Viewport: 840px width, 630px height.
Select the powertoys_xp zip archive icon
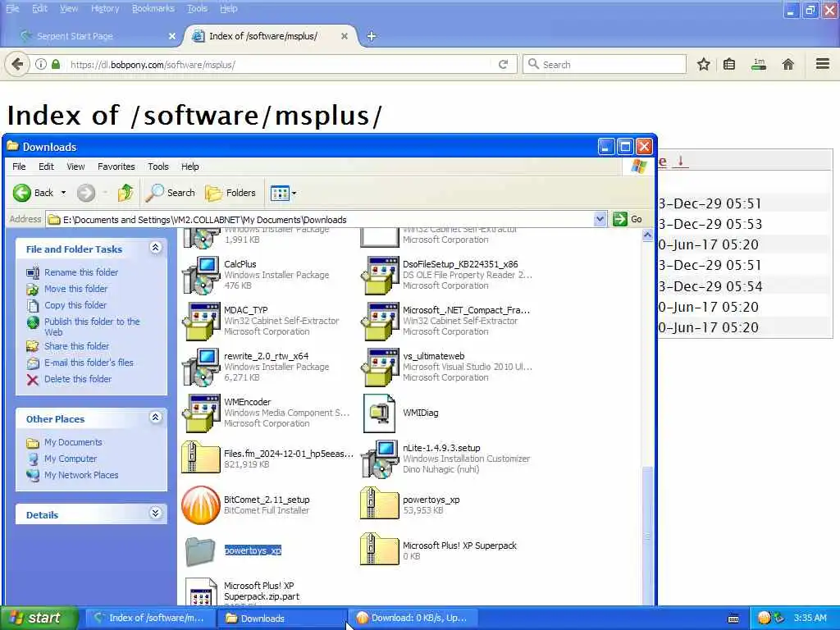(380, 504)
